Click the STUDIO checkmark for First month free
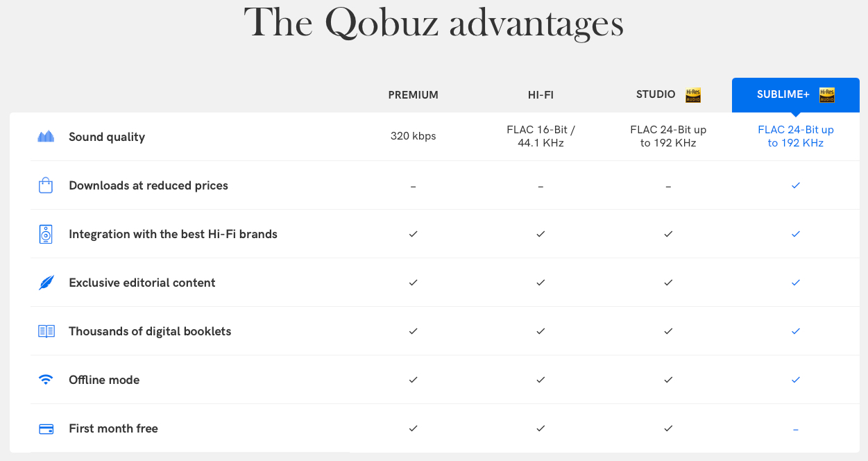Image resolution: width=868 pixels, height=461 pixels. point(668,428)
